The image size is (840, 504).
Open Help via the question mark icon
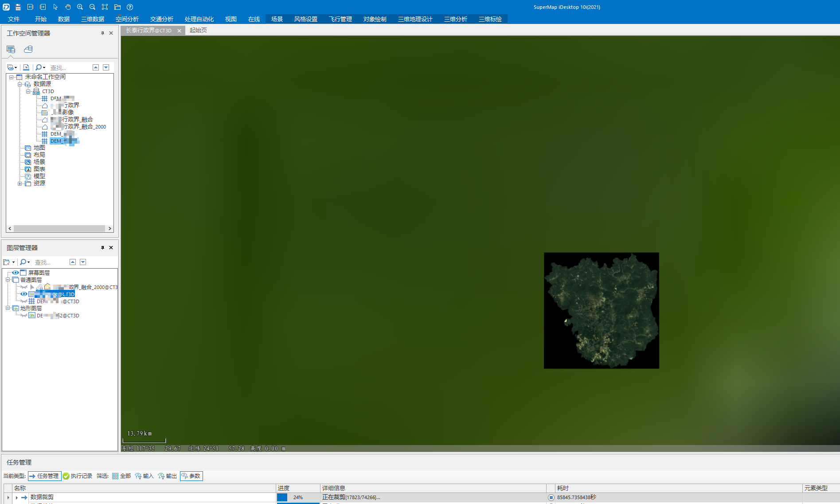click(x=130, y=7)
